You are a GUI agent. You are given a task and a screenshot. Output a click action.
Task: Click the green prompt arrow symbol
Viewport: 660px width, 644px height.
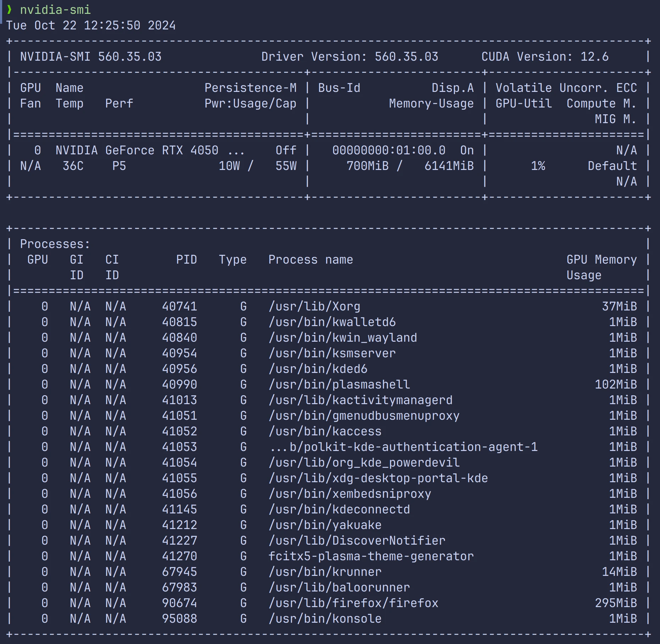[x=9, y=10]
